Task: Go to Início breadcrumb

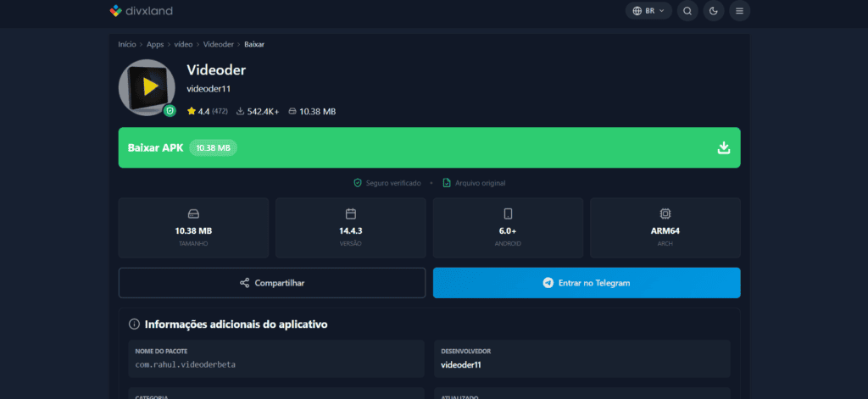Action: click(x=127, y=44)
